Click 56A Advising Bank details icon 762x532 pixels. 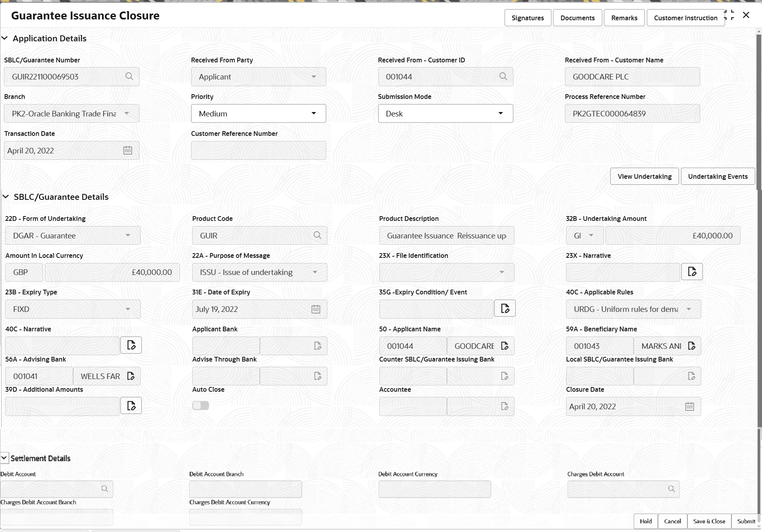tap(131, 376)
